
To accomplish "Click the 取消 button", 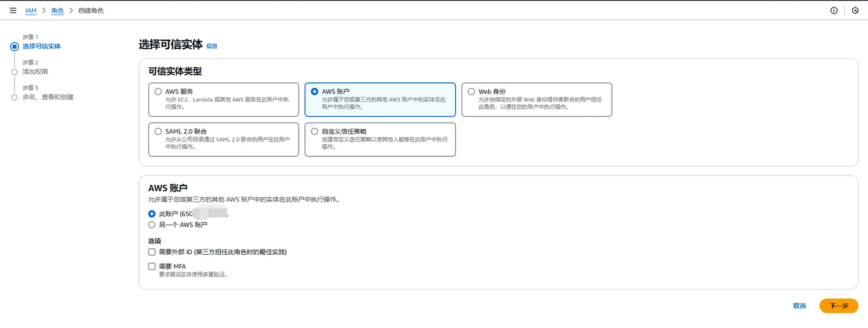I will tap(799, 306).
